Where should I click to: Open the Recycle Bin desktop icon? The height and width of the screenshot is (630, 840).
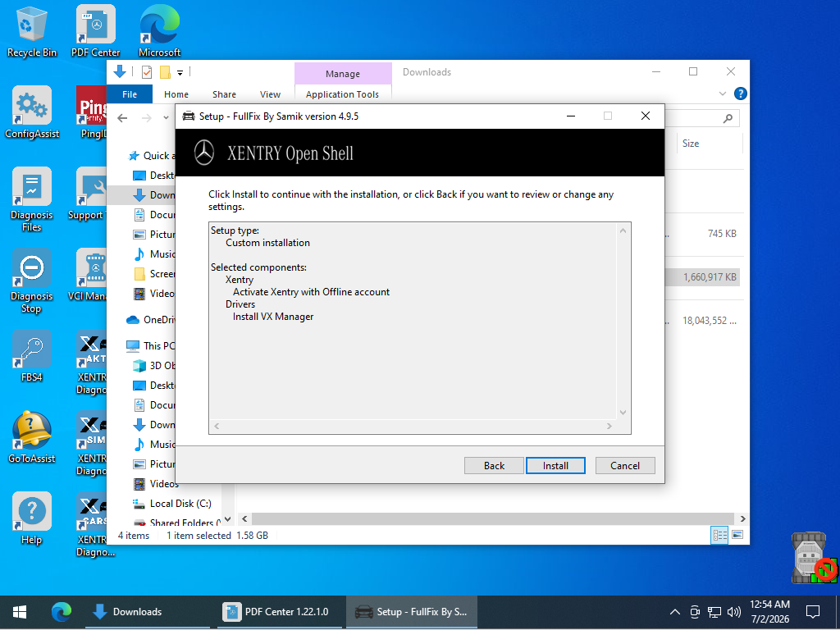(32, 31)
